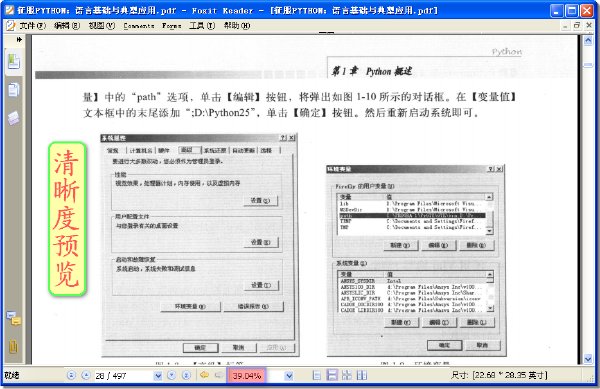The height and width of the screenshot is (389, 600).
Task: Go to the next page
Action: pyautogui.click(x=171, y=375)
